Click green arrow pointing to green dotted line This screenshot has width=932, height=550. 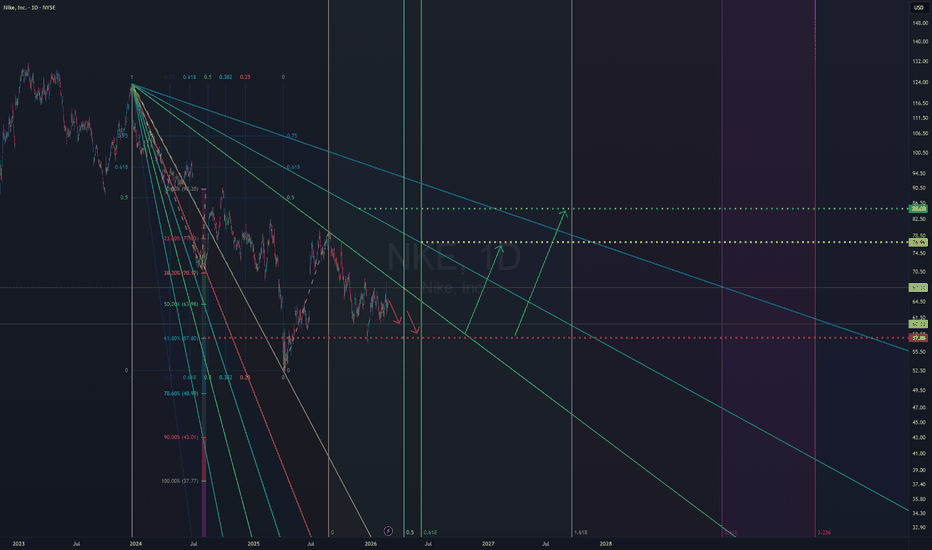coord(541,272)
